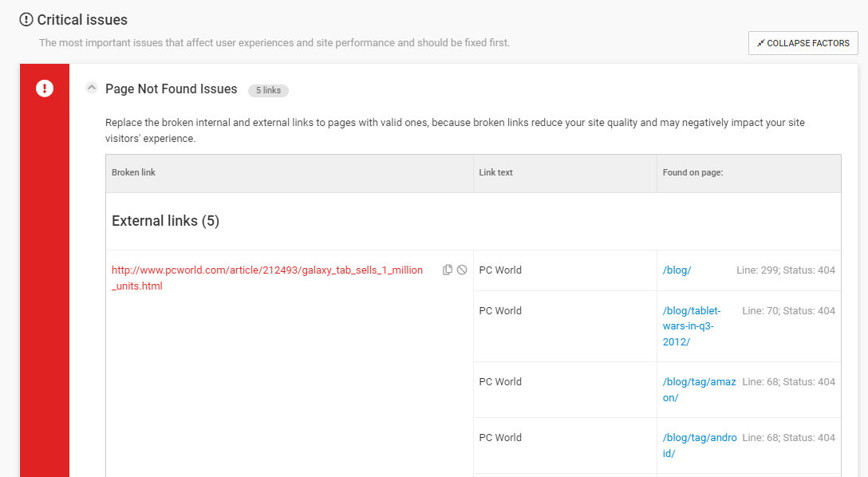
Task: Click the Critical issues heading warning icon
Action: [x=26, y=20]
